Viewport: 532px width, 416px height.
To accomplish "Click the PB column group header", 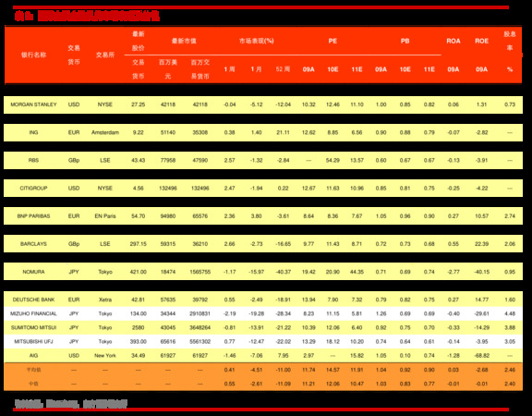I will click(405, 41).
